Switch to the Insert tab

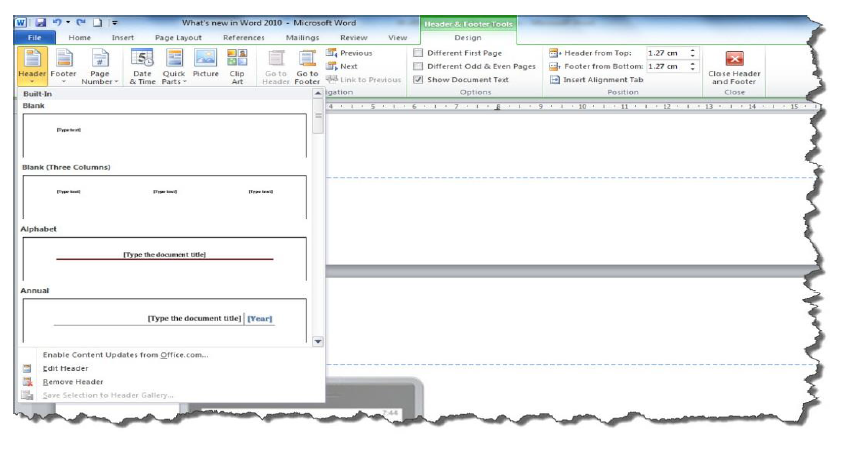tap(123, 37)
